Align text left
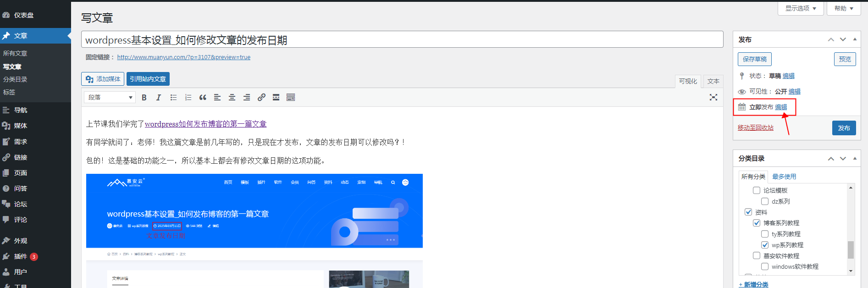Viewport: 868px width, 288px height. (x=217, y=97)
